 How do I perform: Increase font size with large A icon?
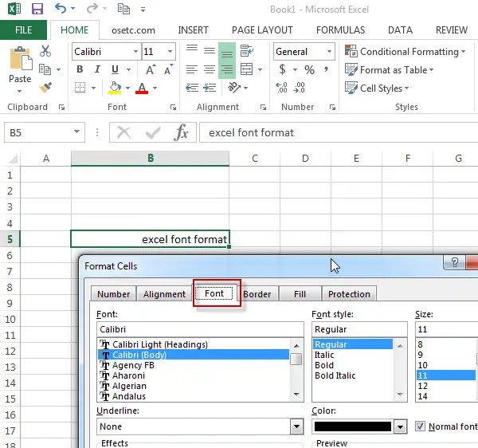click(x=151, y=69)
